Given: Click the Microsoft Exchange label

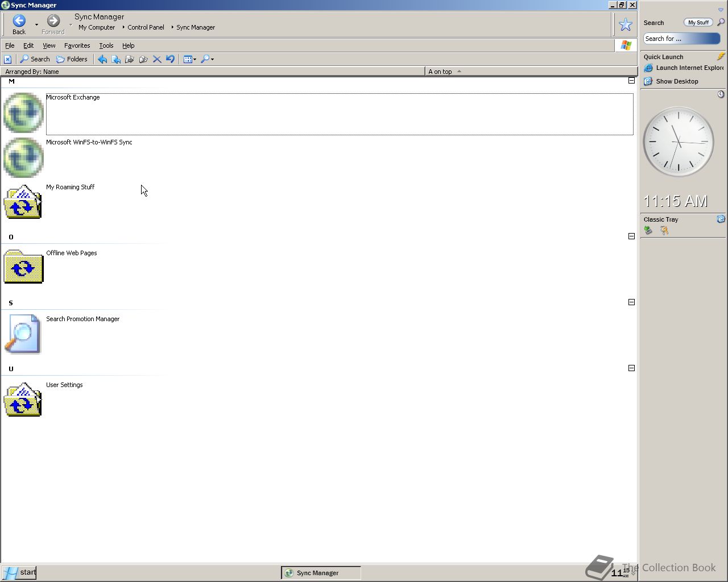Looking at the screenshot, I should click(x=73, y=97).
